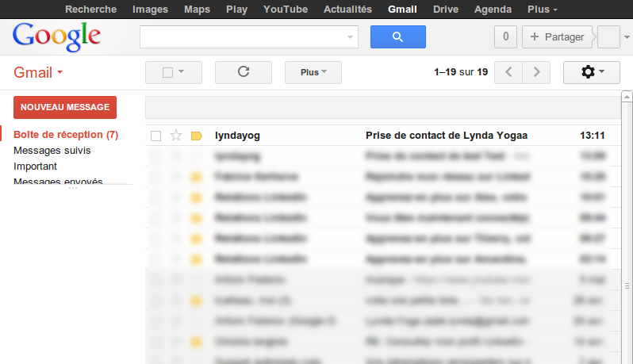Open Actualités in the top bar

(x=347, y=10)
